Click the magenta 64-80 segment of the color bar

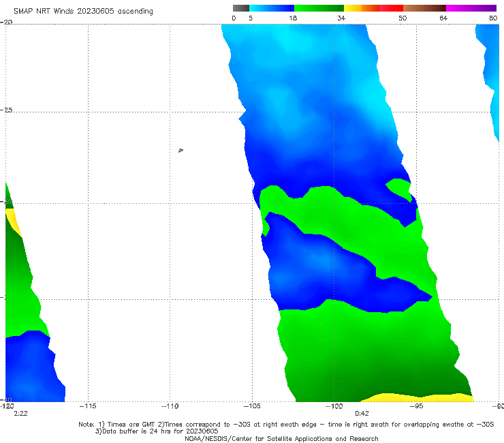click(471, 8)
